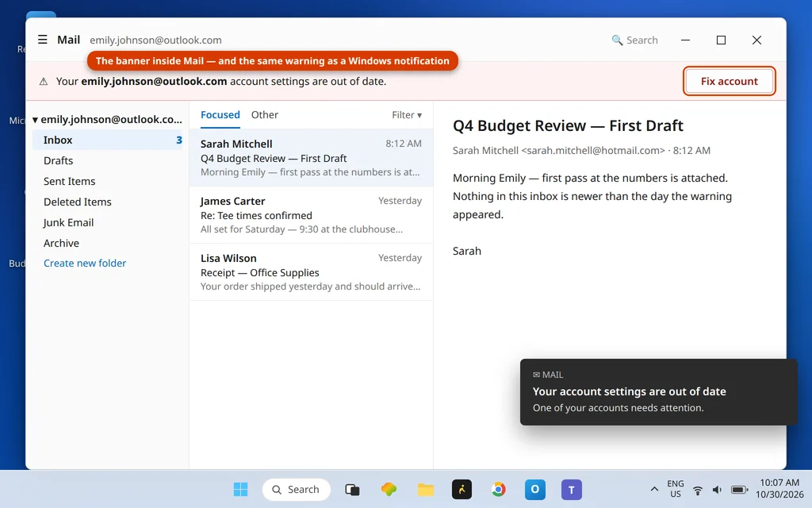Open Lisa Wilson's Receipt — Office Supplies email
Image resolution: width=812 pixels, height=508 pixels.
click(311, 272)
